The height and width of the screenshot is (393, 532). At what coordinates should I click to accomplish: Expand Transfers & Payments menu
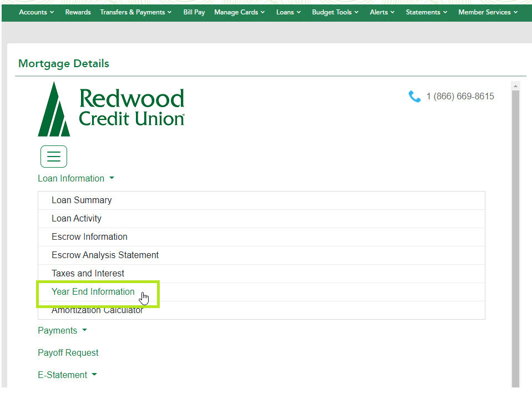pos(136,12)
